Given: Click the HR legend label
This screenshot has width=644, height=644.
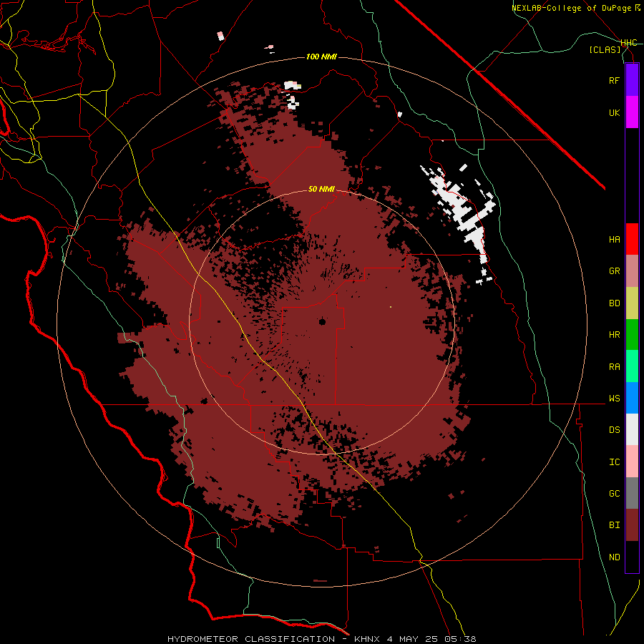Looking at the screenshot, I should tap(615, 335).
